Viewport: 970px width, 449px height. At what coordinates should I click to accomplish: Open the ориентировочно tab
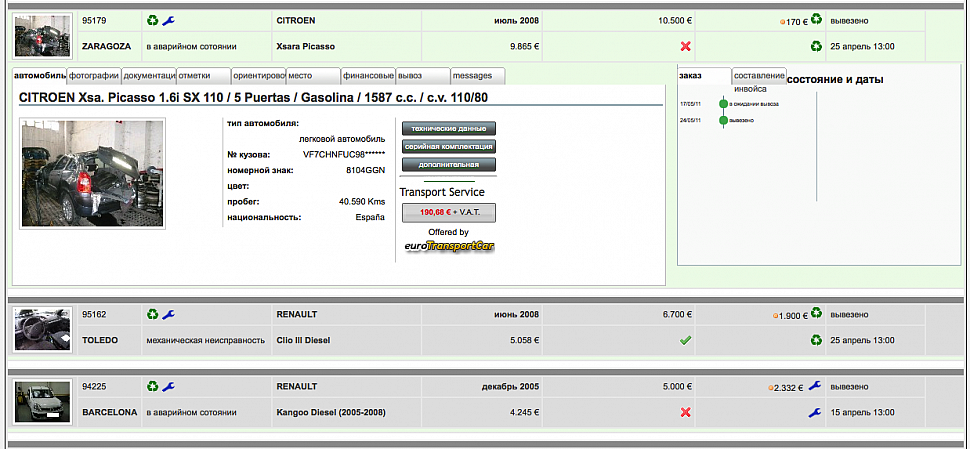point(259,75)
